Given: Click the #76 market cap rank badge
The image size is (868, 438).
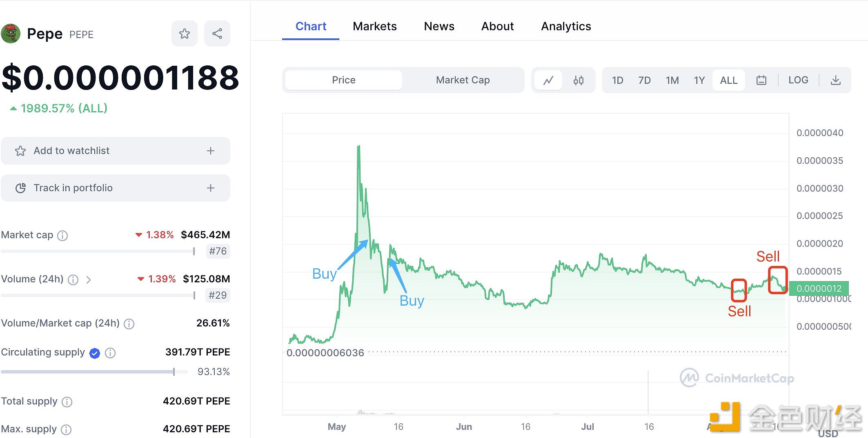Looking at the screenshot, I should pos(218,251).
